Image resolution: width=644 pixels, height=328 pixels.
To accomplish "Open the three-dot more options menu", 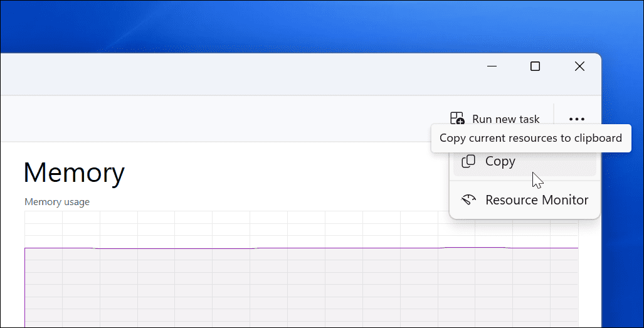I will point(577,119).
